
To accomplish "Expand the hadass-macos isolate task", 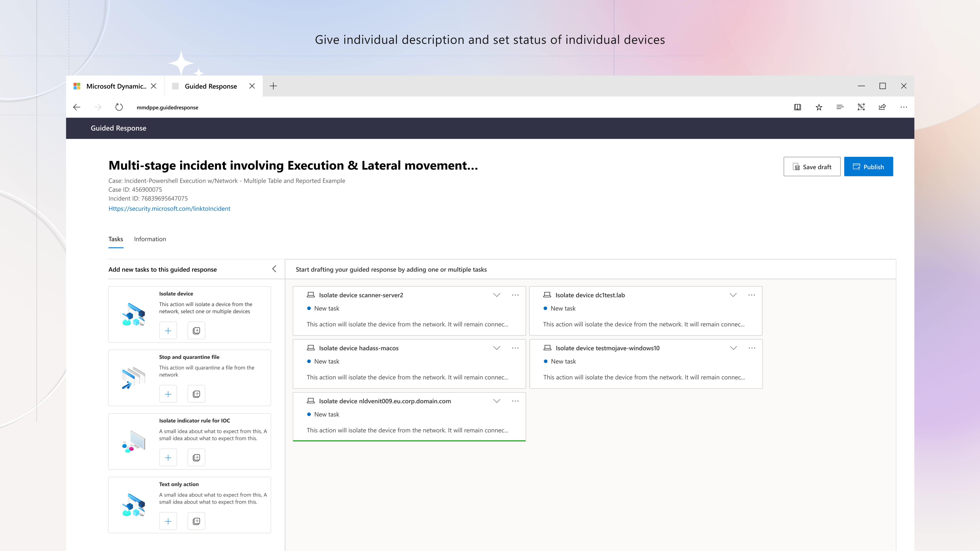I will click(x=496, y=348).
